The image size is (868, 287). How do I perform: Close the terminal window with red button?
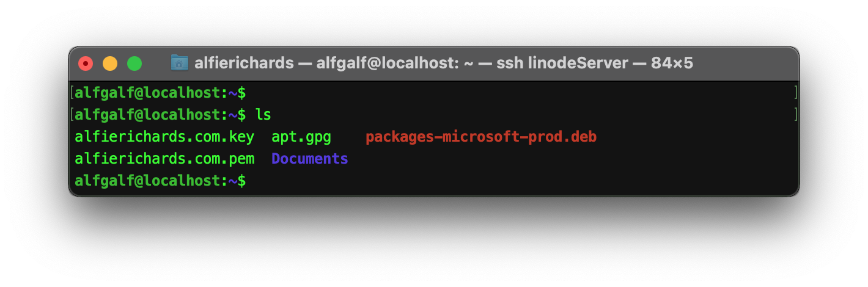[x=86, y=63]
